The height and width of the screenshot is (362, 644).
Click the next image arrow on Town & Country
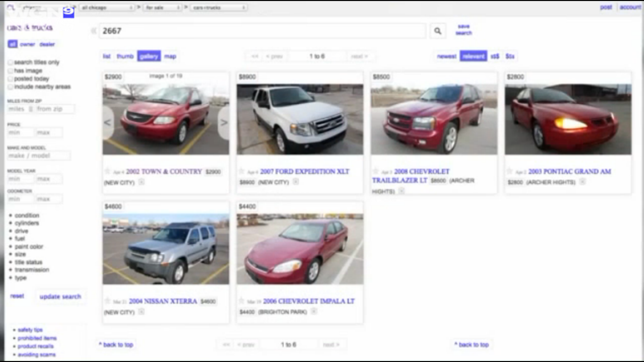[x=224, y=123]
